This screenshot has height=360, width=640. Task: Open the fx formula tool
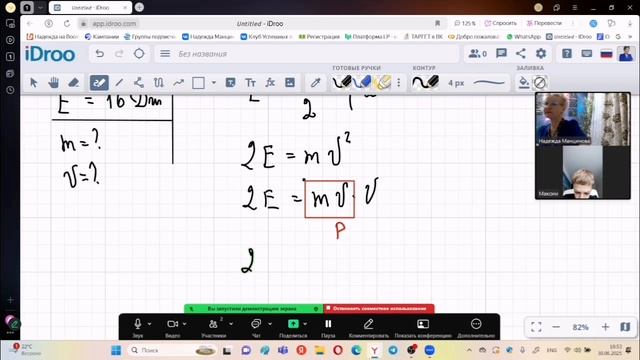(270, 83)
